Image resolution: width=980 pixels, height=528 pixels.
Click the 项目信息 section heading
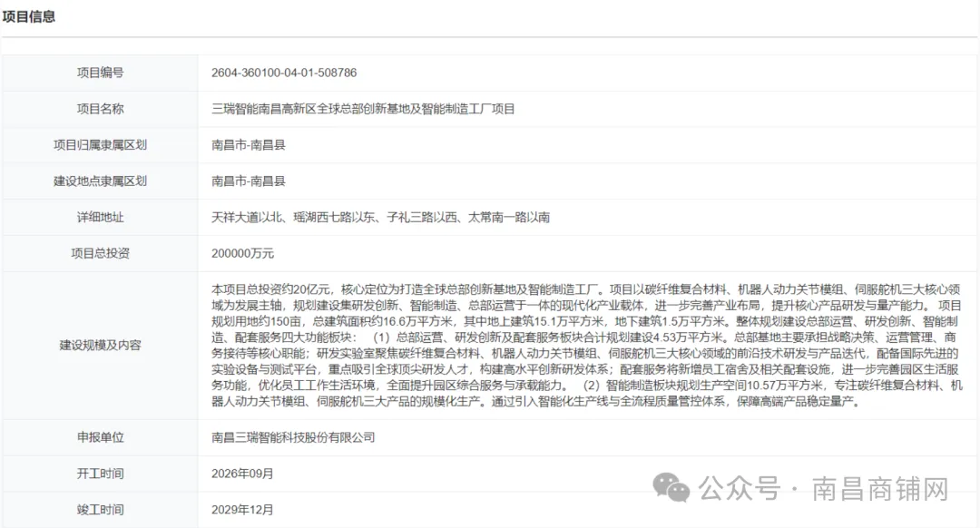[29, 17]
